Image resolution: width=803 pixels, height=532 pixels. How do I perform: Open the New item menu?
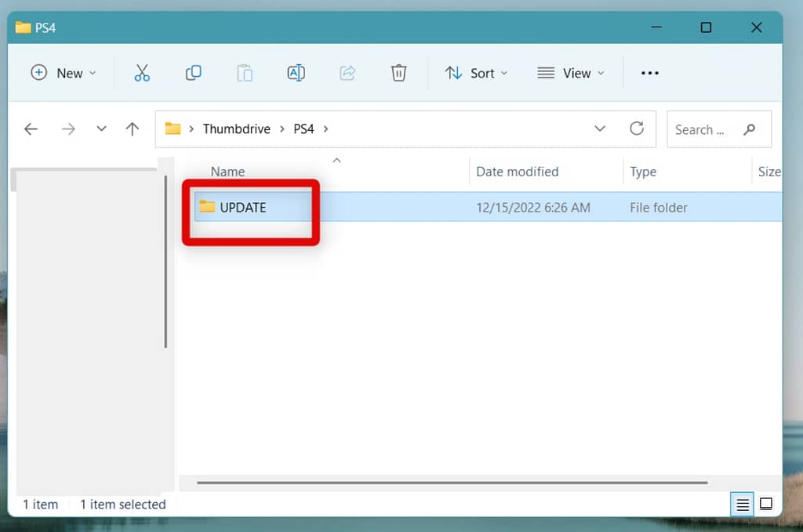pyautogui.click(x=64, y=73)
